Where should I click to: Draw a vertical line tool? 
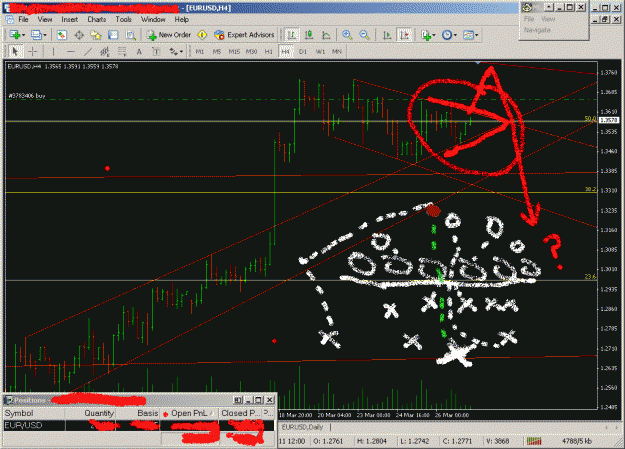point(53,51)
